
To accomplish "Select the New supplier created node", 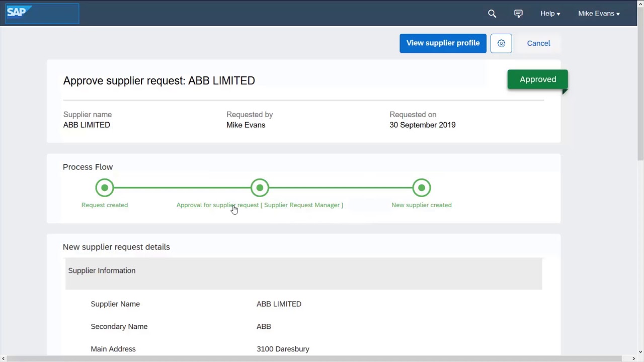I will [422, 188].
